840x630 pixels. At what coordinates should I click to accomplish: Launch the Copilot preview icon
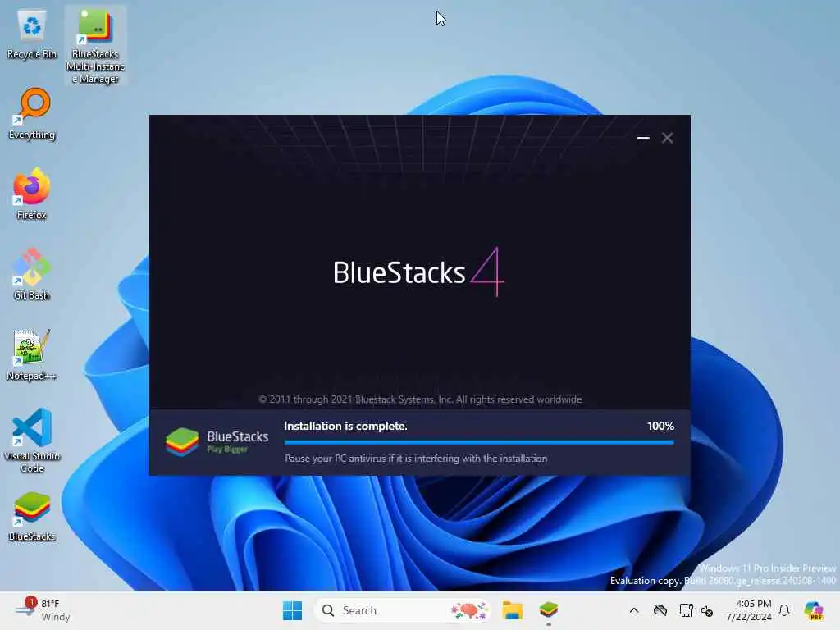point(814,610)
